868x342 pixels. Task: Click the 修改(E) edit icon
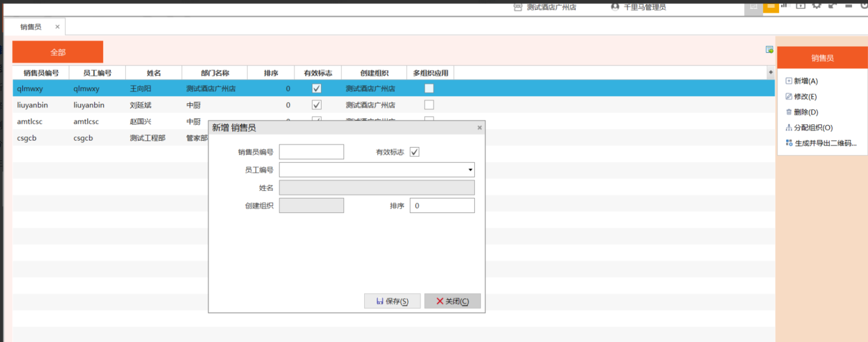pyautogui.click(x=789, y=97)
